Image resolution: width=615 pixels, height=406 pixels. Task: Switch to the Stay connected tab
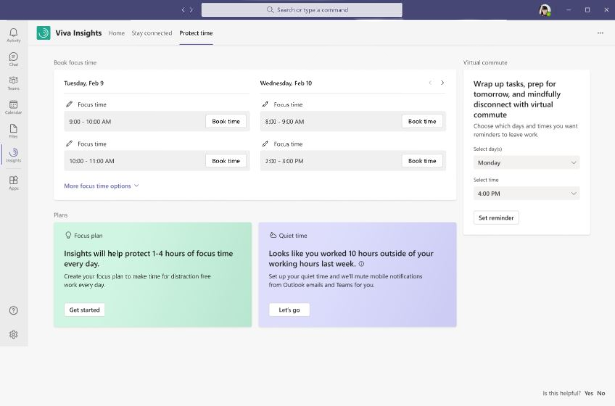(x=152, y=33)
